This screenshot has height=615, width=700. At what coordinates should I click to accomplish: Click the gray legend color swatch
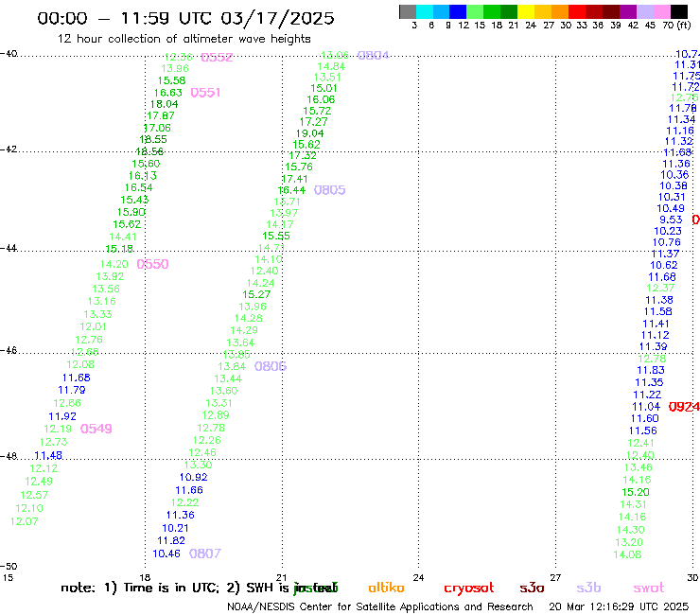(x=408, y=12)
